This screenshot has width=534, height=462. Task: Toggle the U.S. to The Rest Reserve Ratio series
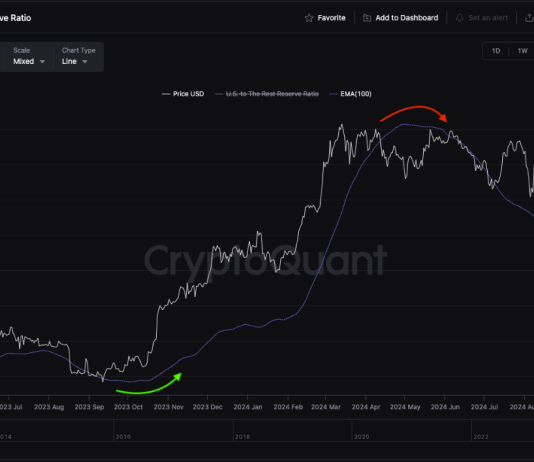pos(267,94)
